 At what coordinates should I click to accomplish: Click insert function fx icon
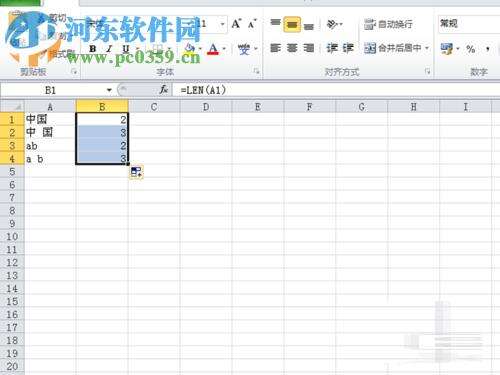tap(163, 90)
